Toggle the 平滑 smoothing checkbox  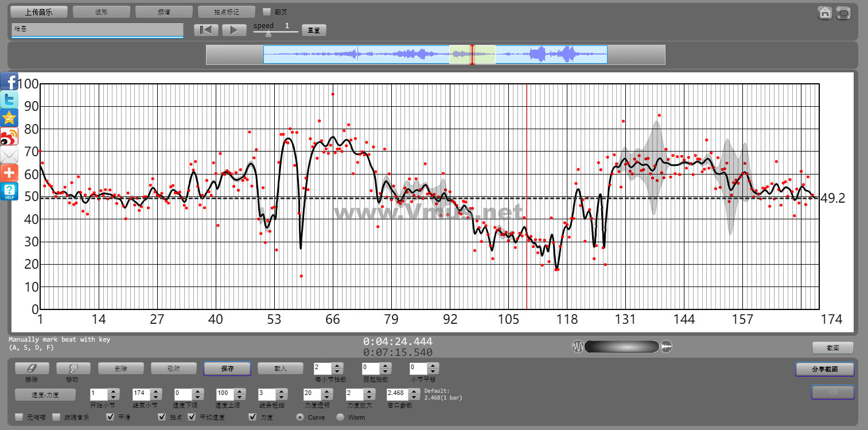coord(111,417)
